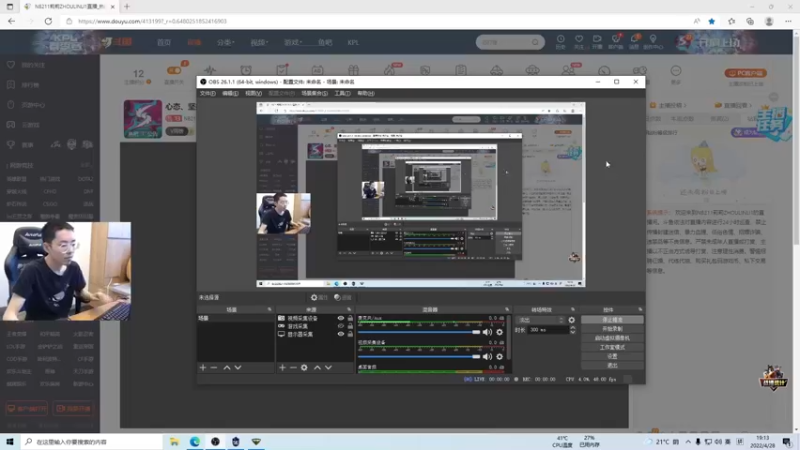Screen dimensions: 800x450
Task: Add a new source with plus icon
Action: pos(282,367)
